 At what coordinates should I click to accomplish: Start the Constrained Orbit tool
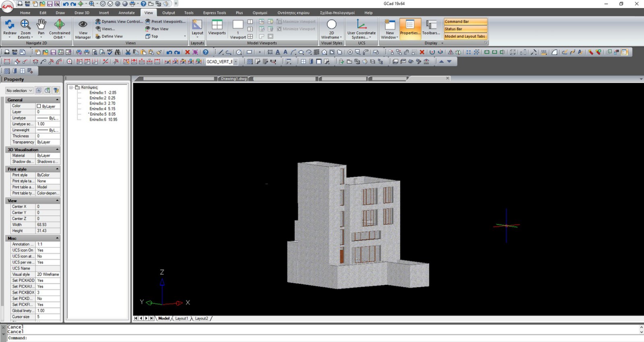[x=60, y=29]
